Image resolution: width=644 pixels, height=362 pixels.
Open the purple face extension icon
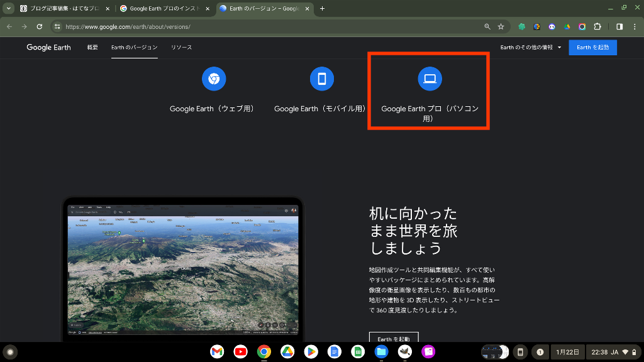tap(552, 26)
